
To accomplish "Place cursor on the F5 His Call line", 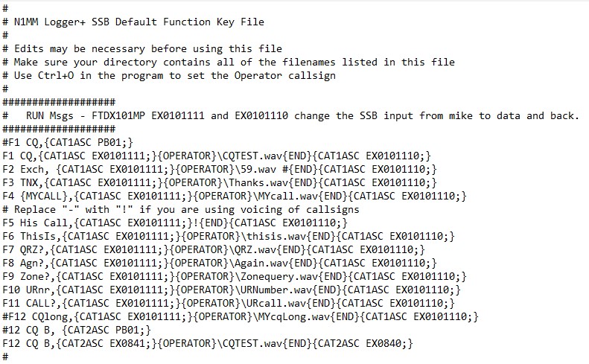I will click(174, 223).
